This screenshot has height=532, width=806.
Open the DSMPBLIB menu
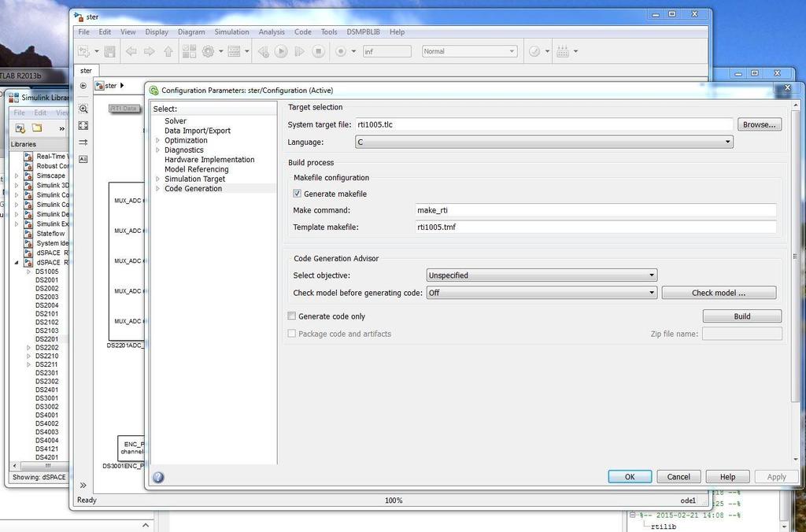[x=364, y=31]
